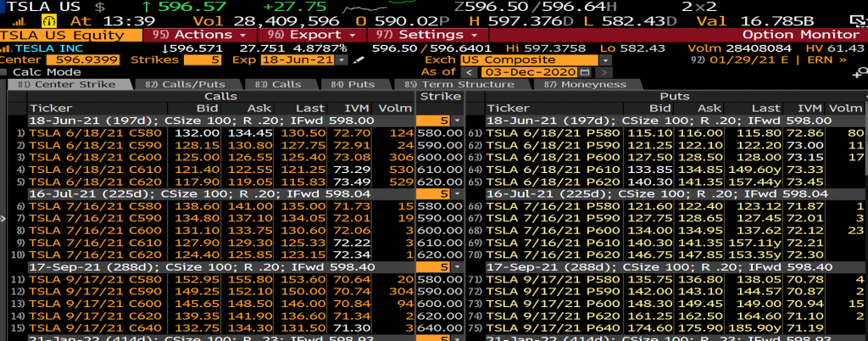Select put TSLA 6/18/21 P610
Screen dimensions: 868x341
coord(554,170)
